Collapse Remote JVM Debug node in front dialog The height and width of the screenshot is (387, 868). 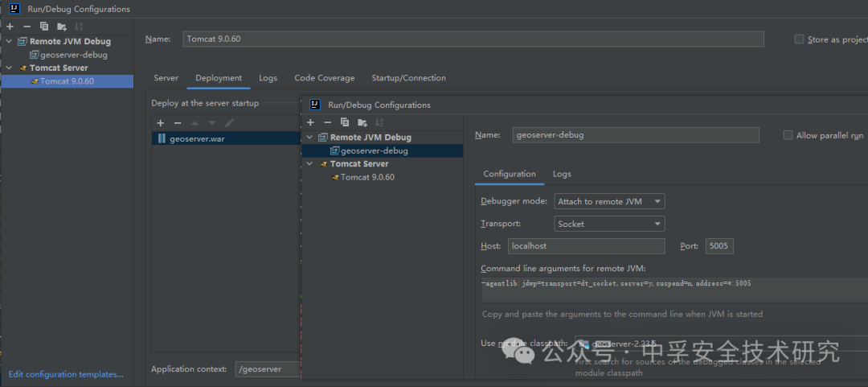point(309,137)
